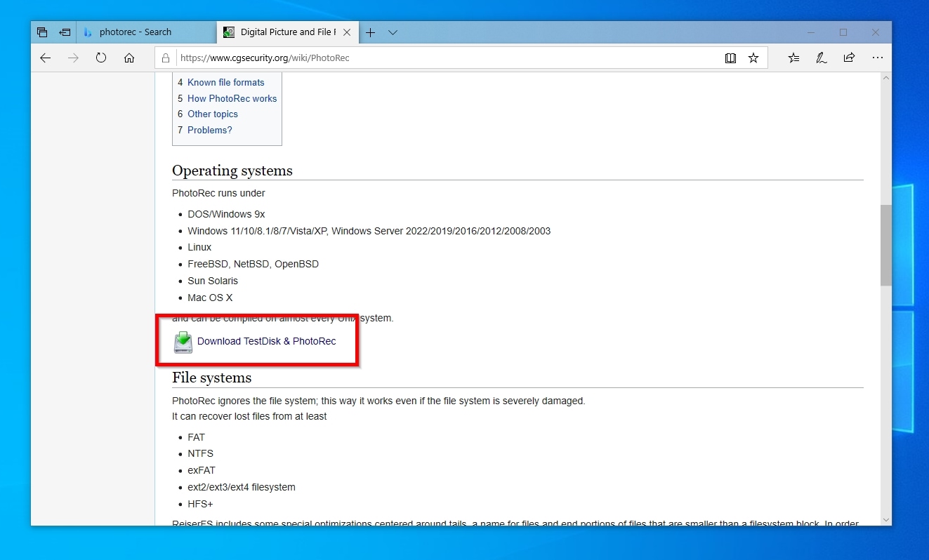Click the green download icon
Screen dimensions: 929x560
pyautogui.click(x=183, y=342)
